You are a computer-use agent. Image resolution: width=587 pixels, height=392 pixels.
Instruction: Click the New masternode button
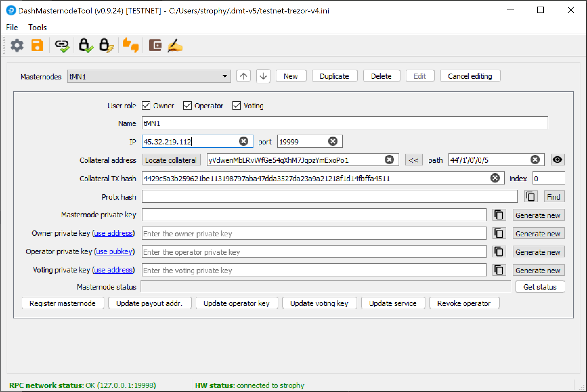tap(291, 76)
